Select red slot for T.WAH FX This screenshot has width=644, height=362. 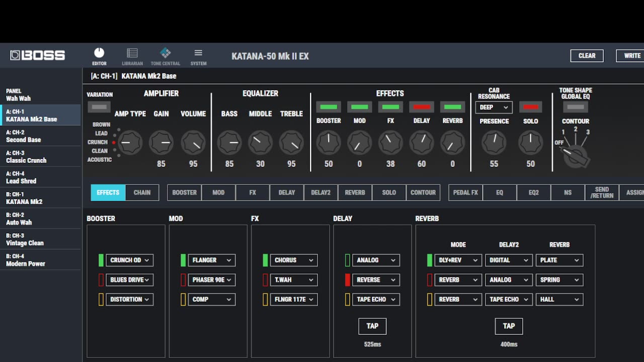pyautogui.click(x=265, y=280)
